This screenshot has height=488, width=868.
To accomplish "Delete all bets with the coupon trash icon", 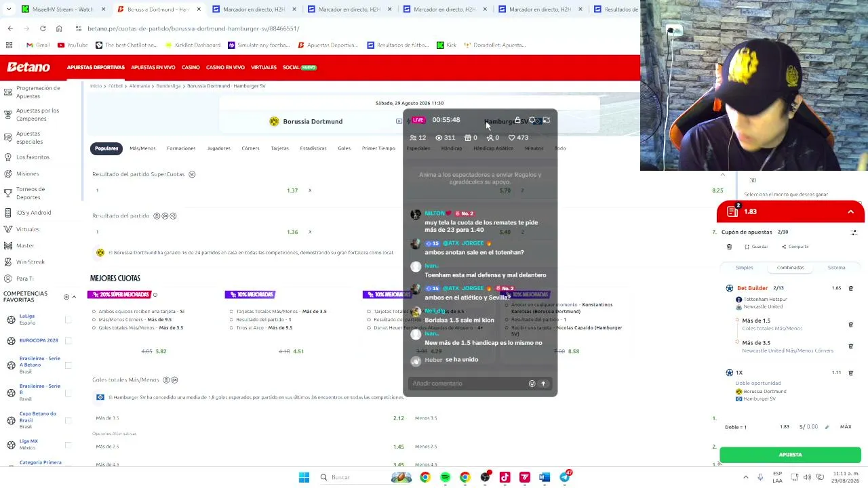I will tap(729, 247).
